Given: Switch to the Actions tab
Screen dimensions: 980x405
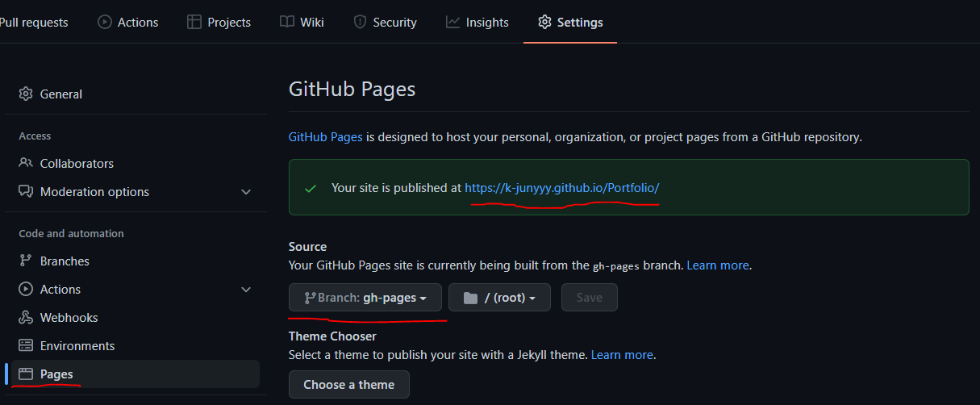Looking at the screenshot, I should pos(128,22).
